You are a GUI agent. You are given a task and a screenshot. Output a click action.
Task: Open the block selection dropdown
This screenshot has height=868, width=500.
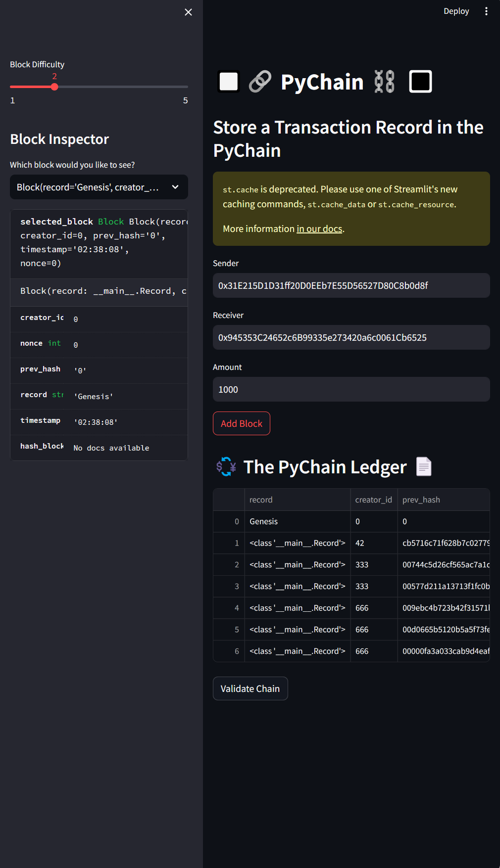99,187
